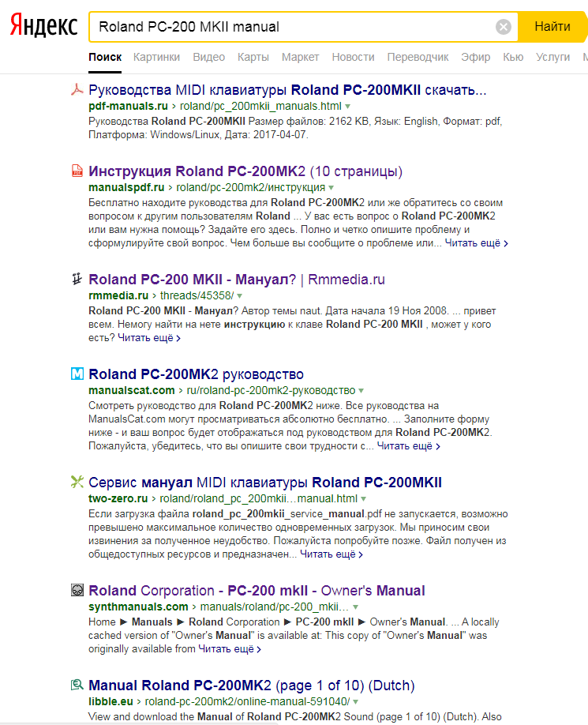
Task: Open the Эфир tab
Action: (x=476, y=58)
